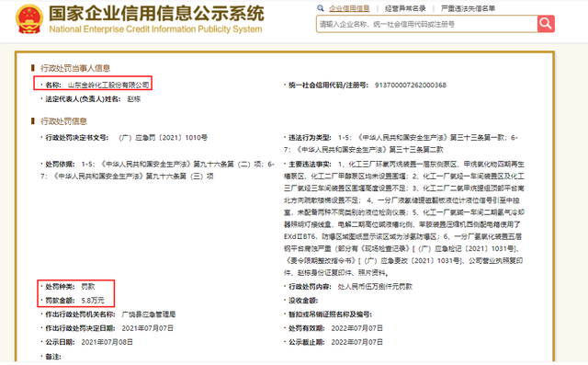Click the 暂扣或吊销证照名称及编号 label
The image size is (588, 365).
point(330,314)
